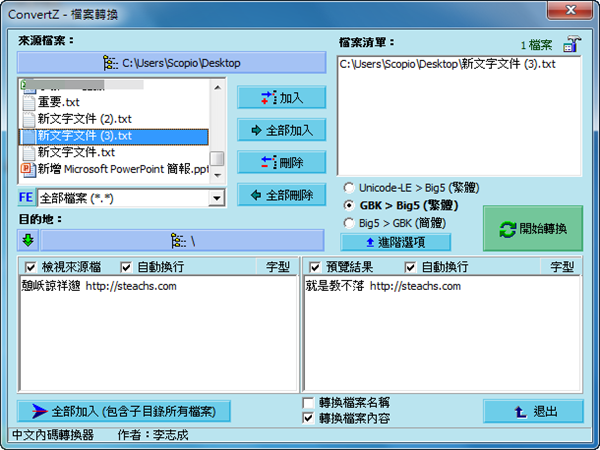Click the 全部加入 add all button
The image size is (600, 450).
pyautogui.click(x=282, y=130)
